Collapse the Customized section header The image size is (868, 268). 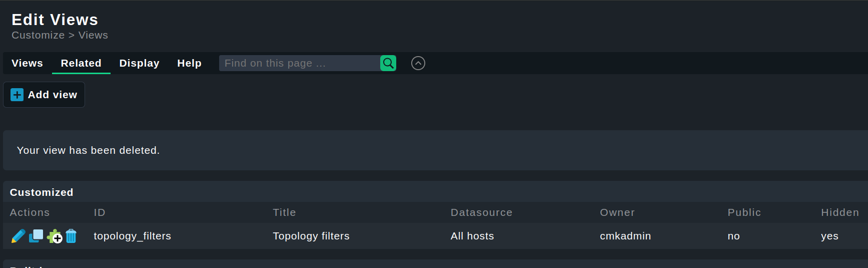tap(42, 192)
